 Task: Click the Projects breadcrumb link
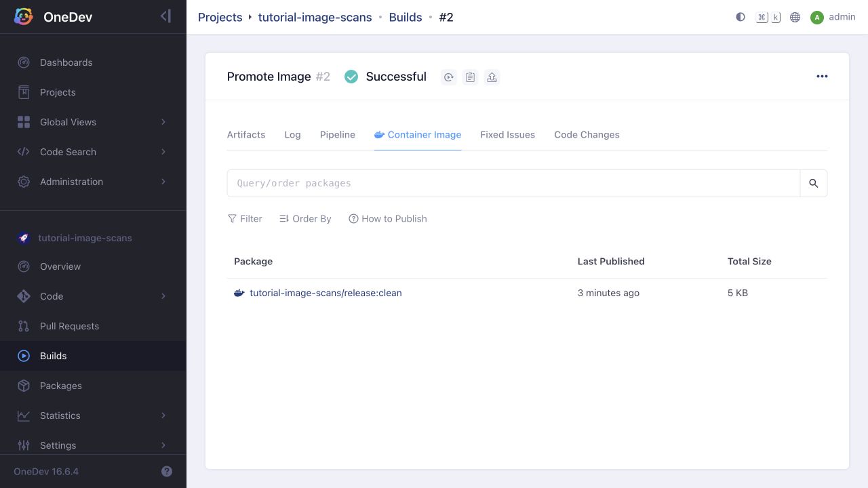click(x=220, y=17)
